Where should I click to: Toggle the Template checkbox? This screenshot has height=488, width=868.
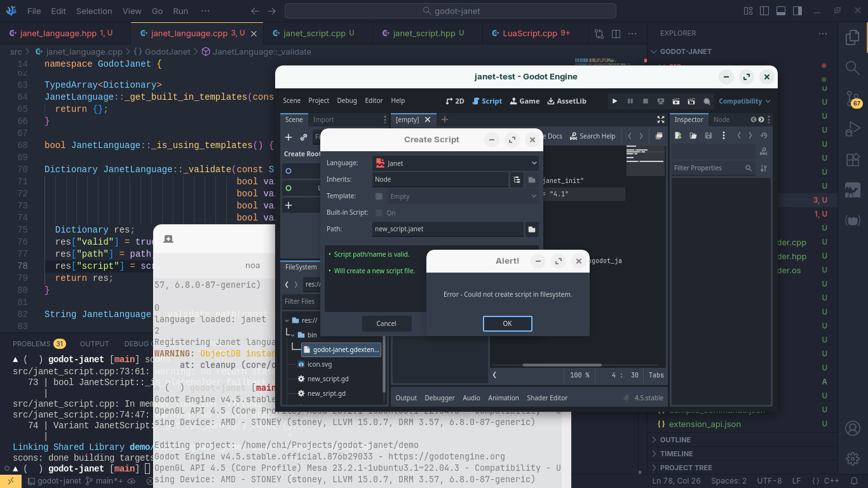(379, 196)
